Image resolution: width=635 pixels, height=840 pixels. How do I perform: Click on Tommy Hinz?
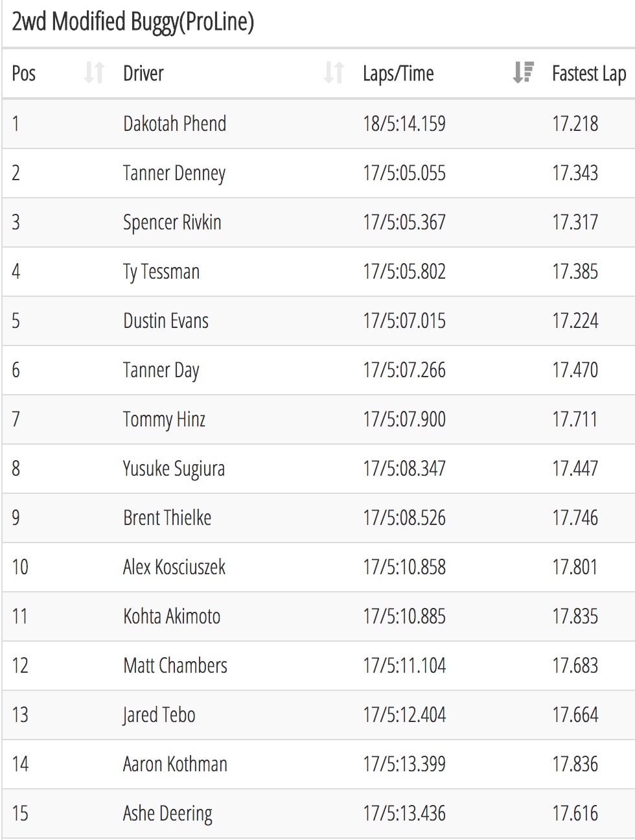point(165,419)
